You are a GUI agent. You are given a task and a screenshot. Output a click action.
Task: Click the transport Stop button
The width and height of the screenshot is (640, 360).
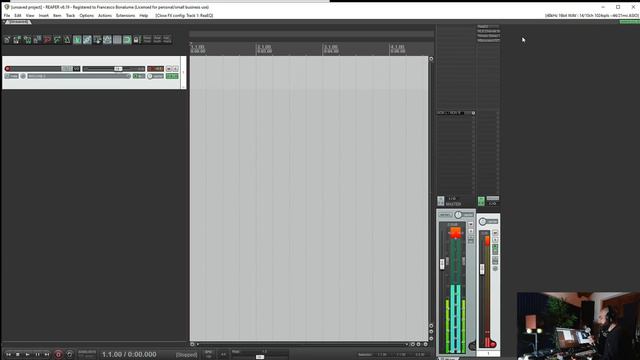tap(18, 354)
